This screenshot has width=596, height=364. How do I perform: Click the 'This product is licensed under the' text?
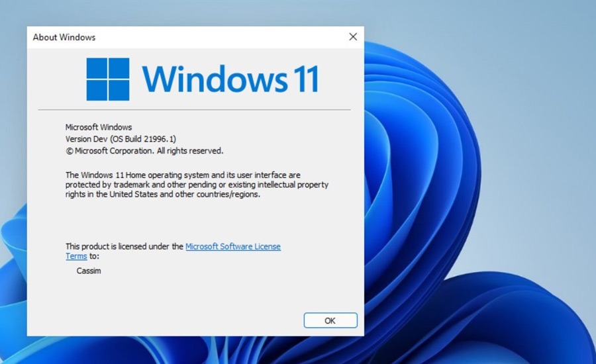[124, 246]
